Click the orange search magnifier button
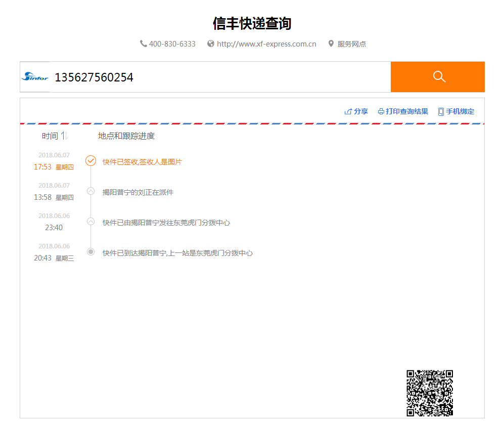 tap(437, 77)
